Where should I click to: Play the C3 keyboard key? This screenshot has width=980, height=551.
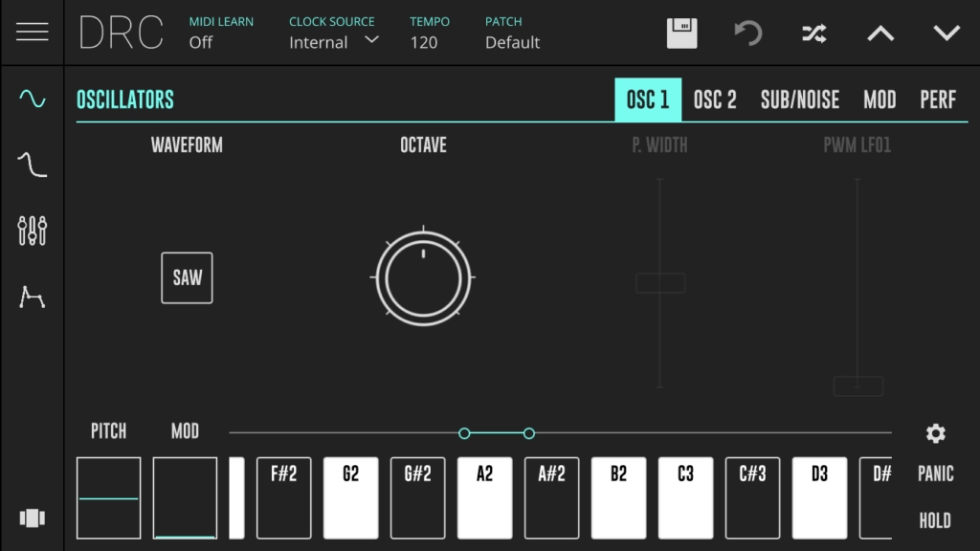(x=685, y=498)
